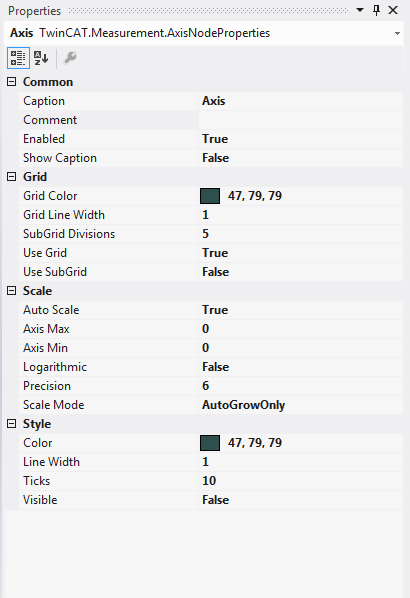This screenshot has height=598, width=410.
Task: Select the Ticks property label
Action: pos(36,481)
